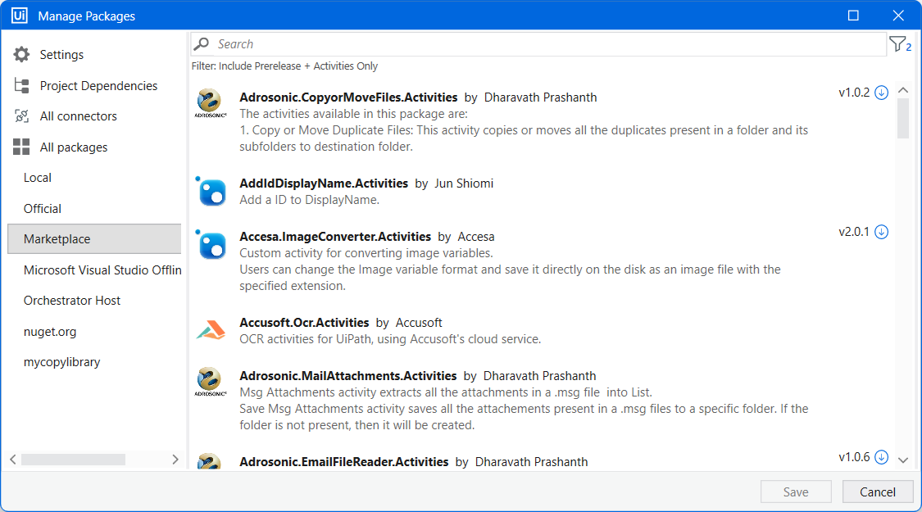Click the package list scroll down arrow
The image size is (922, 512).
(x=903, y=460)
